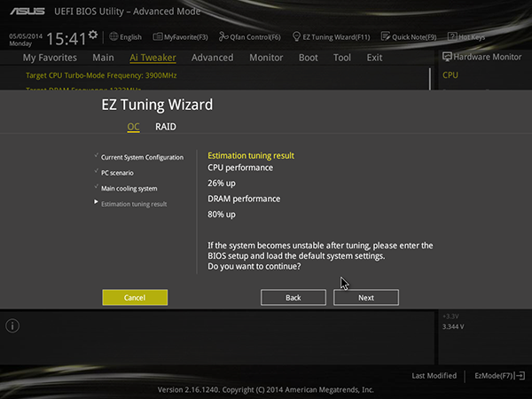This screenshot has height=399, width=532.
Task: Open Qfan Control(F6)
Action: (x=250, y=36)
